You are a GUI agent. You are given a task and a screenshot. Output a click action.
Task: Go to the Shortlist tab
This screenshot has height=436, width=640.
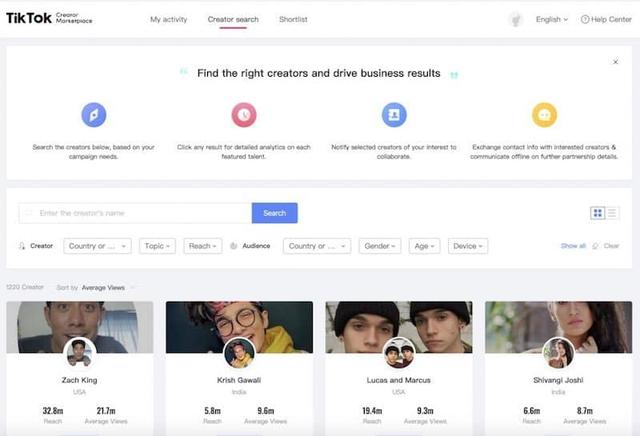click(x=293, y=19)
